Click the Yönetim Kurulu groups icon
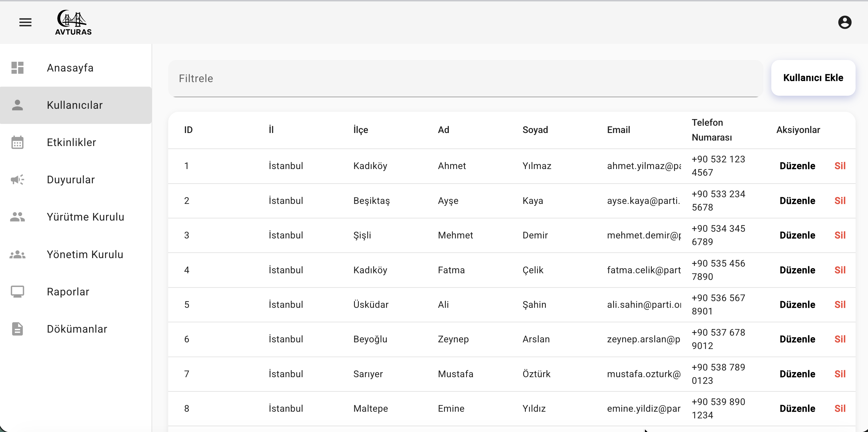868x432 pixels. 18,254
